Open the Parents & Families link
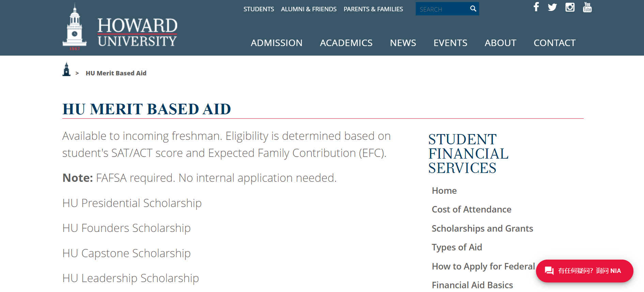Screen dimensions: 644x292 pyautogui.click(x=373, y=9)
